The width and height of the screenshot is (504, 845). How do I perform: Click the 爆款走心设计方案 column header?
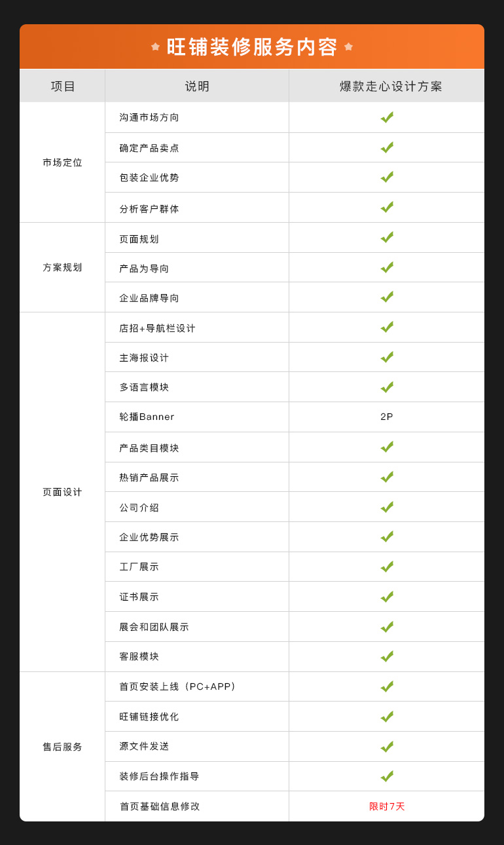coord(391,86)
